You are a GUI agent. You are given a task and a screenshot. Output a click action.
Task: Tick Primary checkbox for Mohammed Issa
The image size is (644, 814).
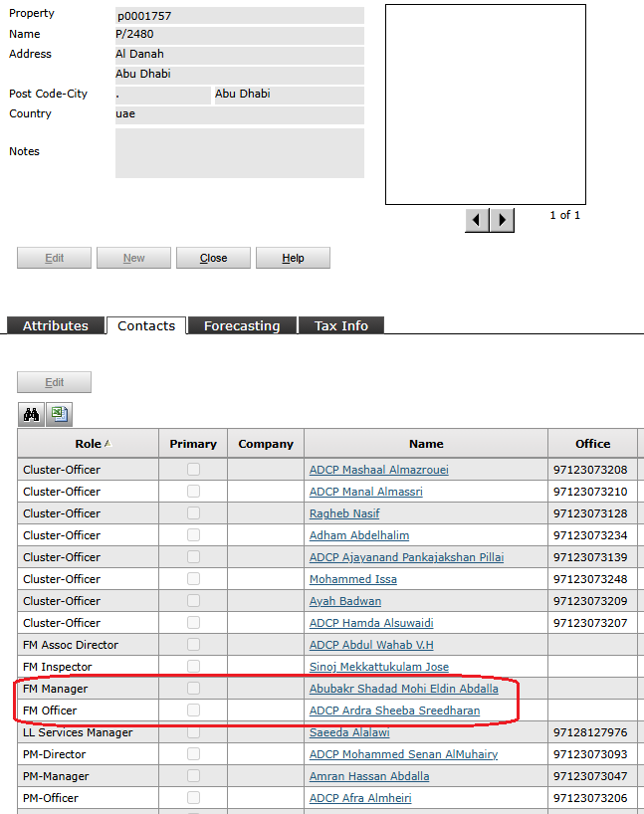click(193, 579)
